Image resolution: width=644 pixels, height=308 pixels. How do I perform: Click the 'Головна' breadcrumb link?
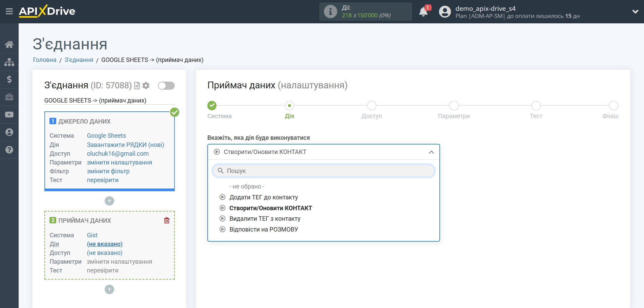tap(44, 60)
